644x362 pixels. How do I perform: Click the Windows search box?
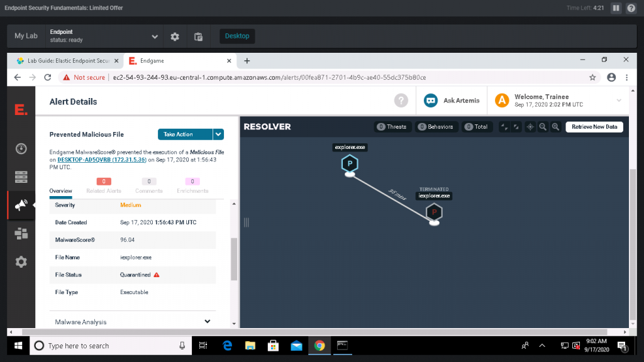pos(111,346)
